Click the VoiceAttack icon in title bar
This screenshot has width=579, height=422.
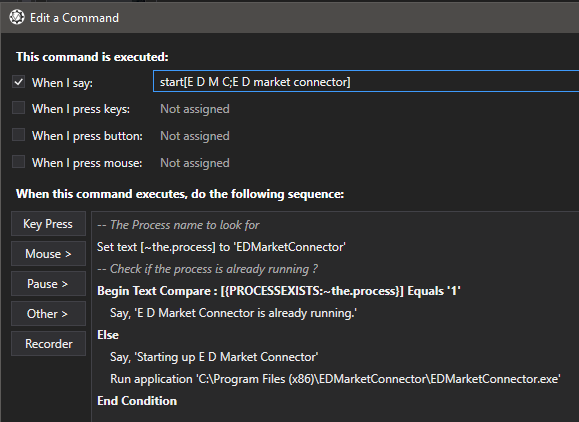coord(17,17)
